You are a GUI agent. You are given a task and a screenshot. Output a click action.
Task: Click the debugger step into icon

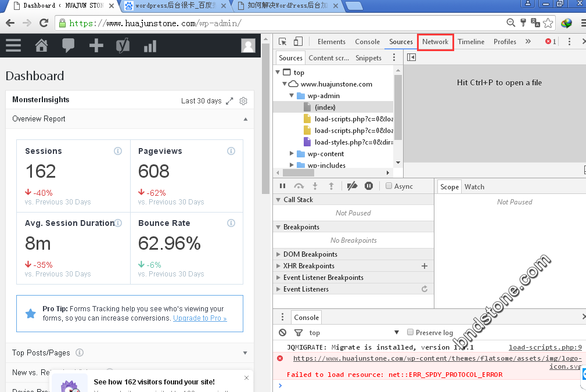coord(315,186)
